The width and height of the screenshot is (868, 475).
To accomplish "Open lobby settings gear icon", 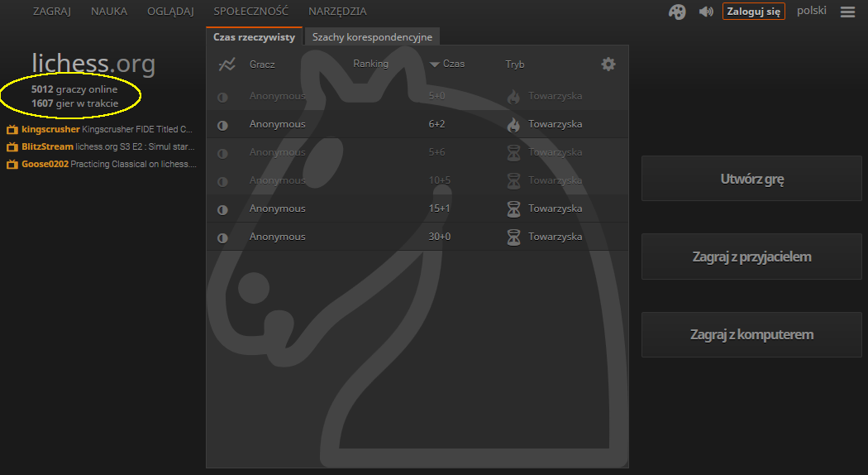I will (x=608, y=65).
